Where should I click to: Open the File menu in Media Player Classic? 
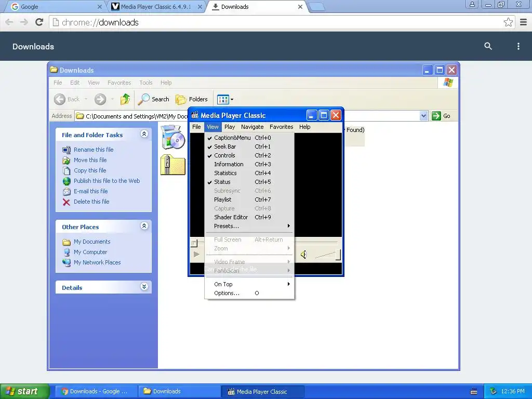coord(196,127)
